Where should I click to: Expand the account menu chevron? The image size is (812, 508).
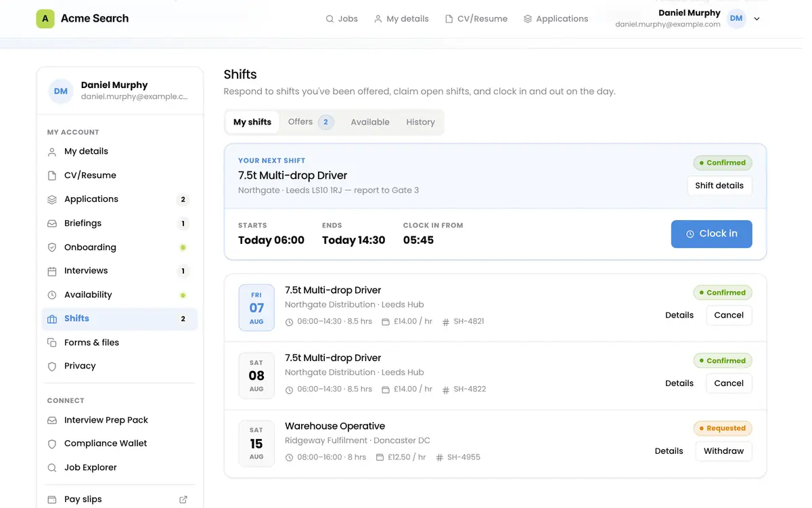(x=757, y=19)
